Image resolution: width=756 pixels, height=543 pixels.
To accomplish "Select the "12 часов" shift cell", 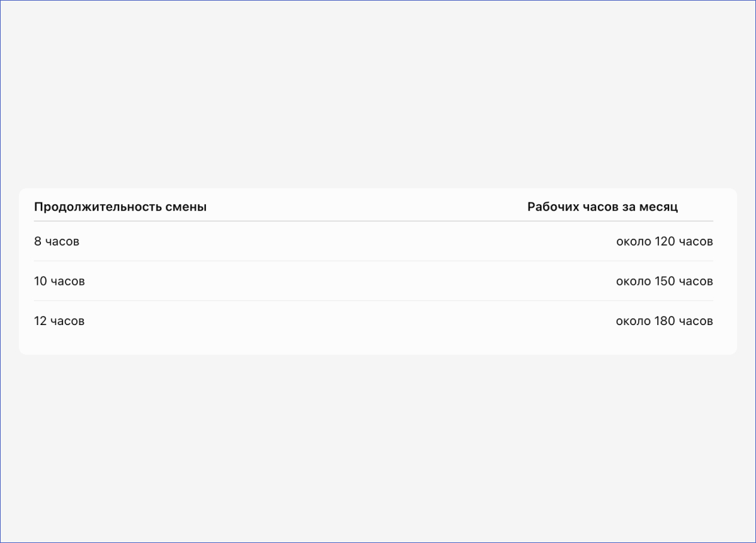I will point(59,321).
